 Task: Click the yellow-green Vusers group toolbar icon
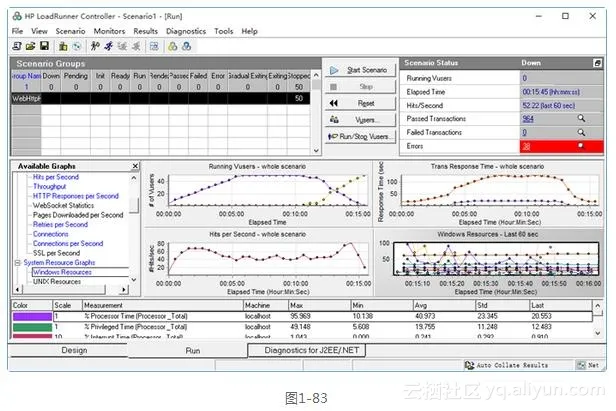[172, 46]
